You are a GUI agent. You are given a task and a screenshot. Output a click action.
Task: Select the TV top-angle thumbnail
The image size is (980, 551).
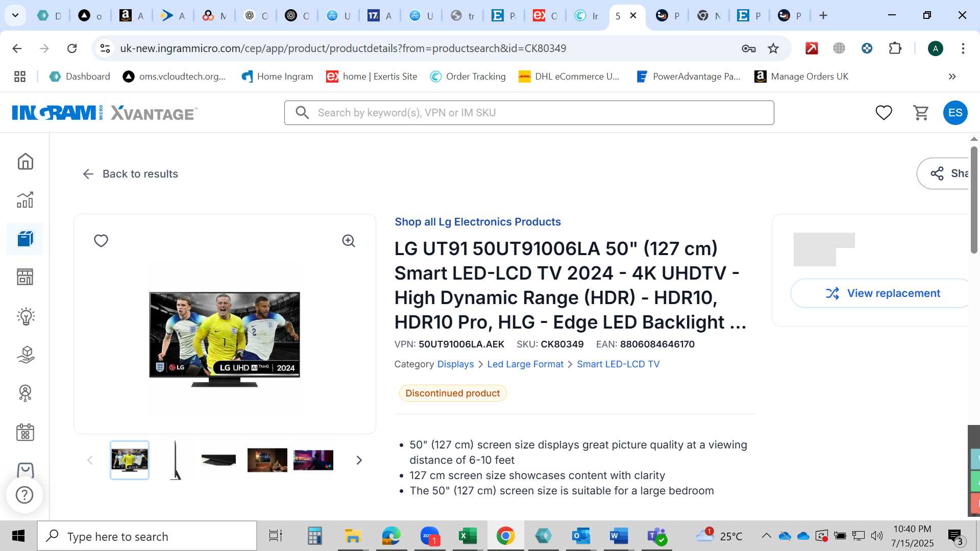pos(218,460)
